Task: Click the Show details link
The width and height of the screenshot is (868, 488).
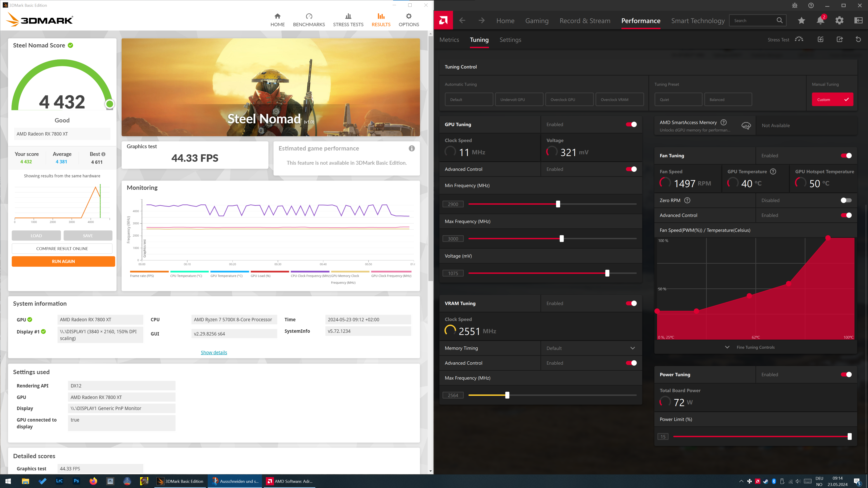Action: (x=214, y=353)
